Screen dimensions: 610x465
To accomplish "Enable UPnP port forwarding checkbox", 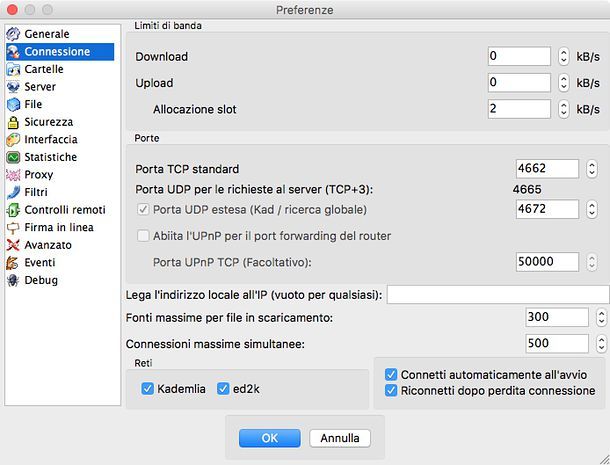I will (x=143, y=236).
